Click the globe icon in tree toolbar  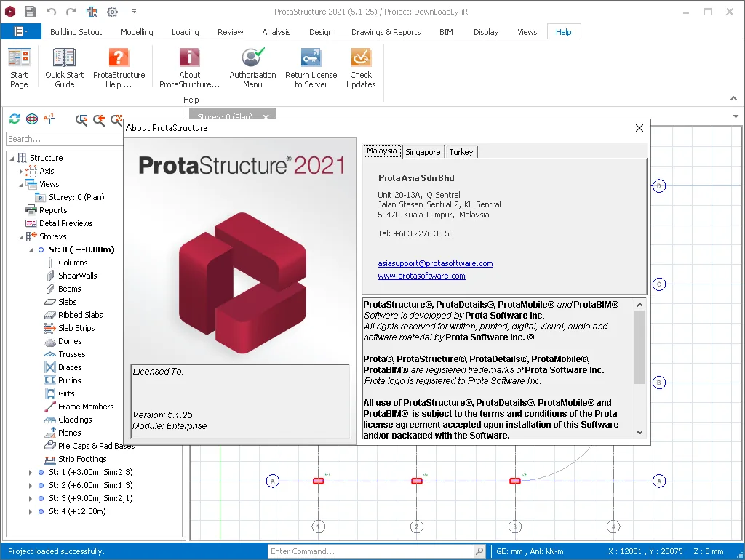point(32,119)
